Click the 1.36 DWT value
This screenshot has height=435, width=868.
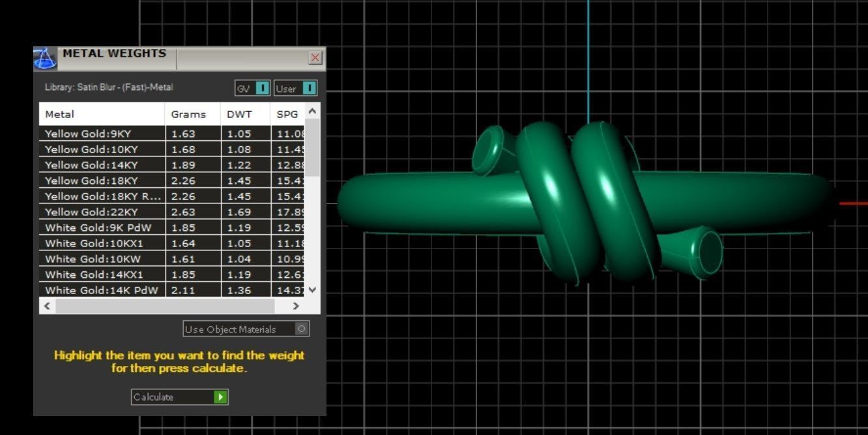point(239,290)
